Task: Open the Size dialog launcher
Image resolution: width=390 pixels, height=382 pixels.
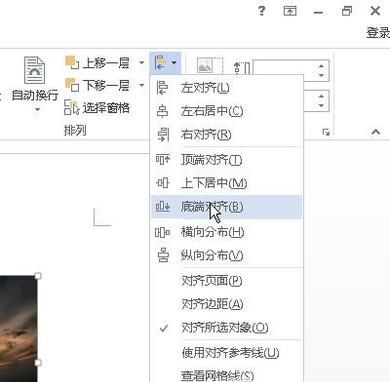Action: tap(326, 133)
